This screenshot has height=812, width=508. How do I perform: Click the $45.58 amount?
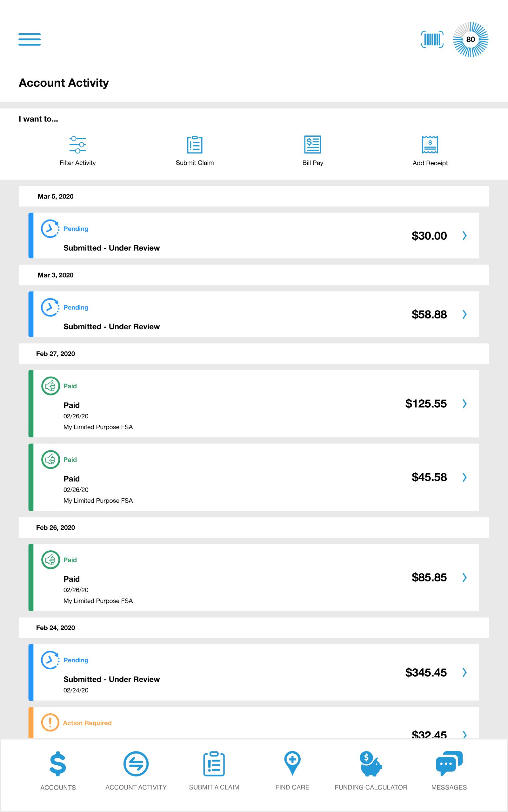(429, 477)
